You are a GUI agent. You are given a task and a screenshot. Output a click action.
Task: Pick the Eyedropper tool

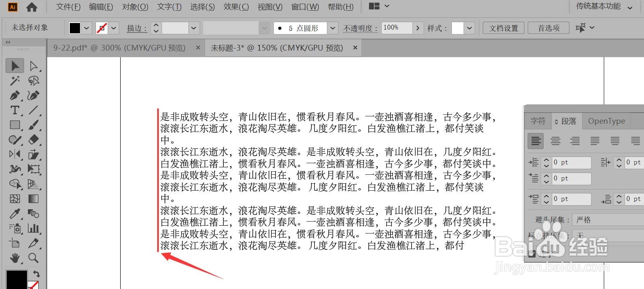pyautogui.click(x=15, y=213)
